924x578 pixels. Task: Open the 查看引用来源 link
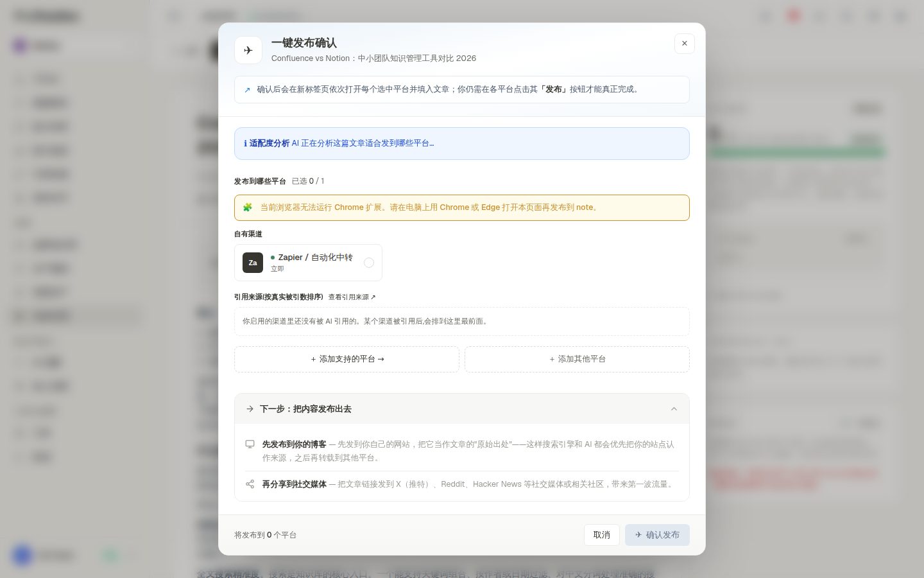coord(352,297)
